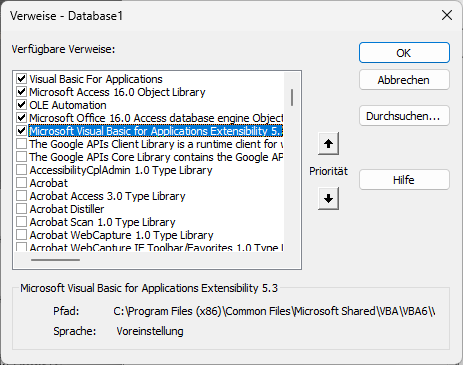Screen dimensions: 463x365
Task: Check Acrobat Scan 1.0 Type Library checkbox
Action: click(22, 222)
